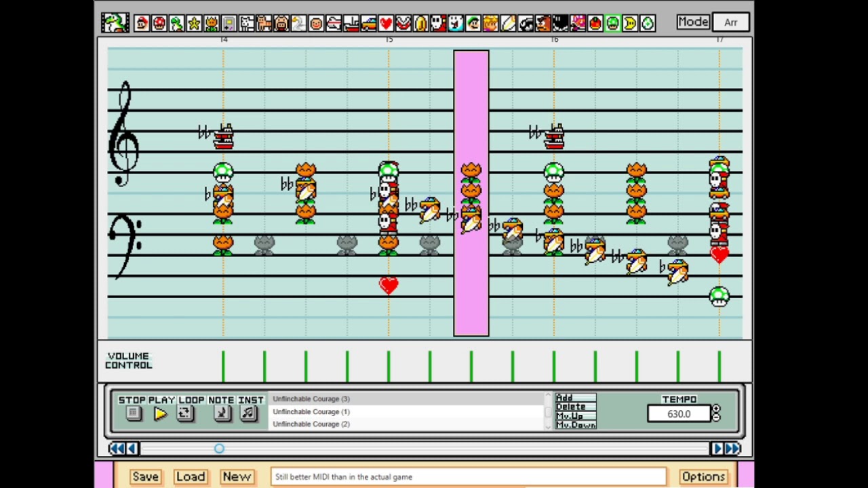Select the Princess Peach instrument
Screen dimensions: 868x488
pos(491,23)
